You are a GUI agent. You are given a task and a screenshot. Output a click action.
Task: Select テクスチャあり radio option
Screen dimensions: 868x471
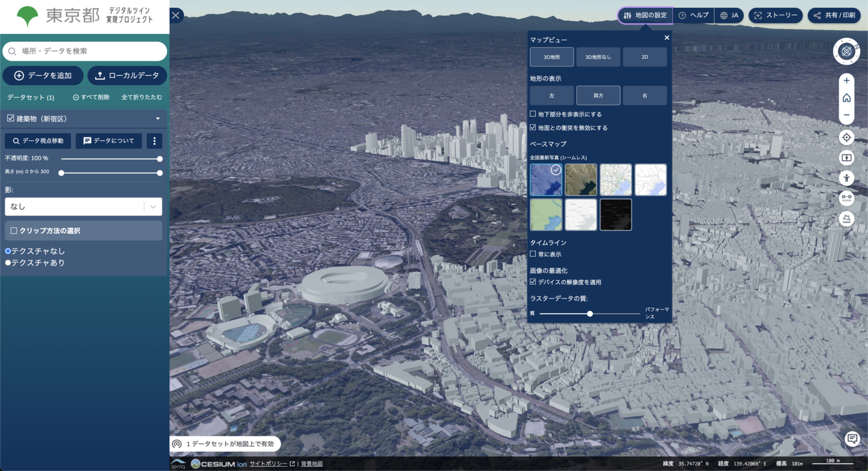8,263
